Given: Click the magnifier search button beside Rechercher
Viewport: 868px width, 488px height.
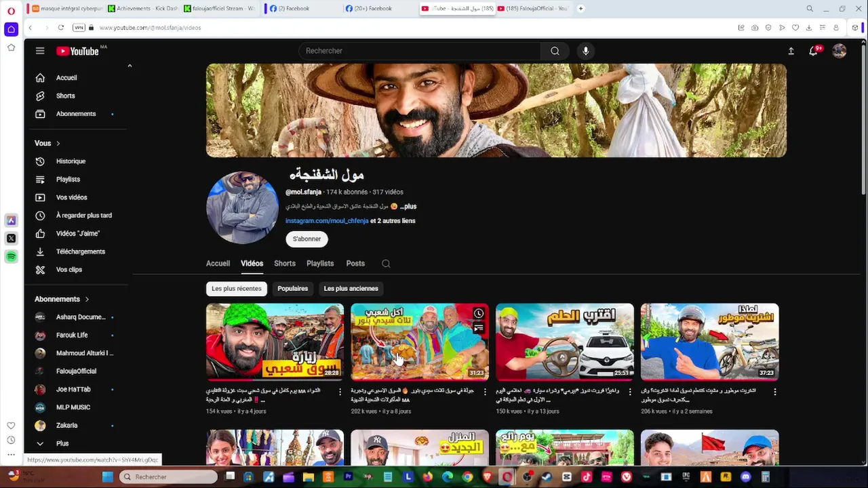Looking at the screenshot, I should [x=555, y=51].
